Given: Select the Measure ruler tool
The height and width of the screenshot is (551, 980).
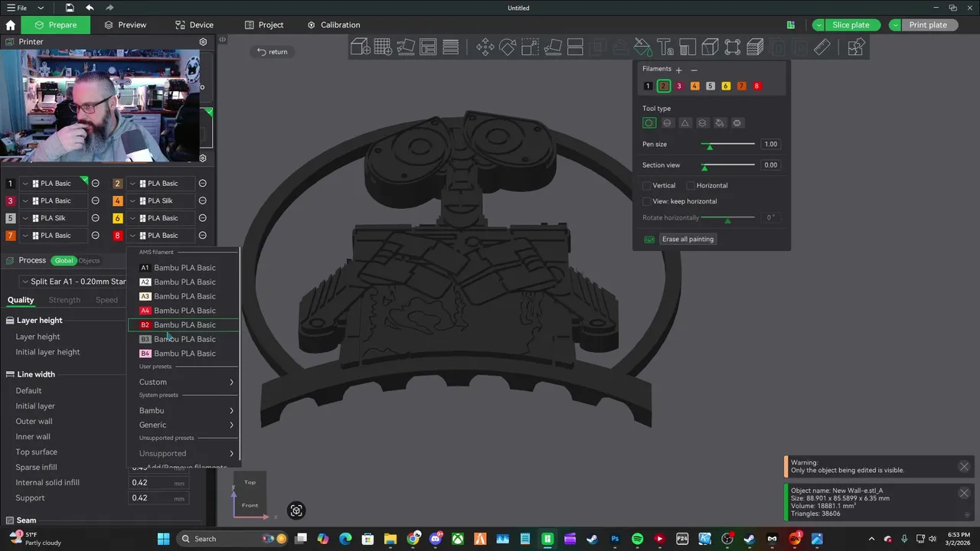Looking at the screenshot, I should [822, 47].
